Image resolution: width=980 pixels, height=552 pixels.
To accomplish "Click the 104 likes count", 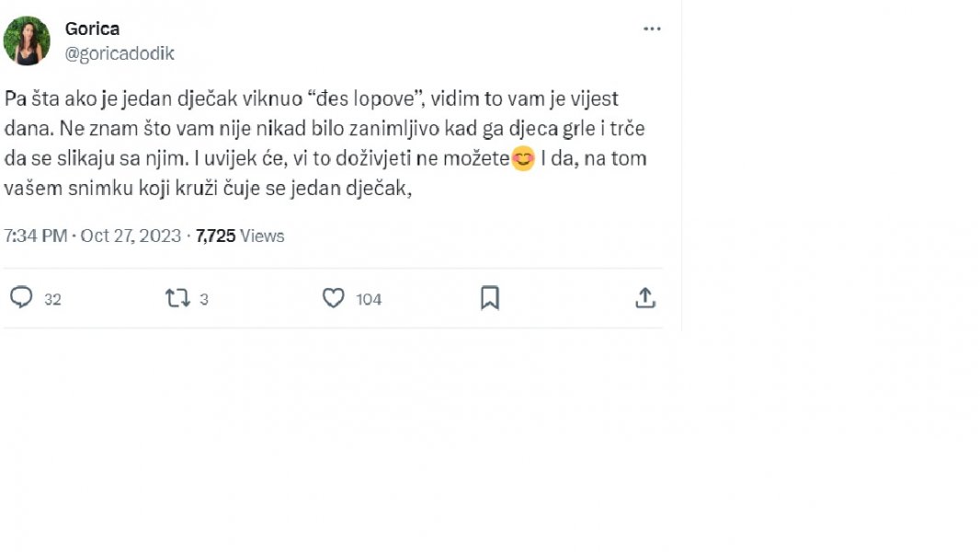I will coord(369,299).
